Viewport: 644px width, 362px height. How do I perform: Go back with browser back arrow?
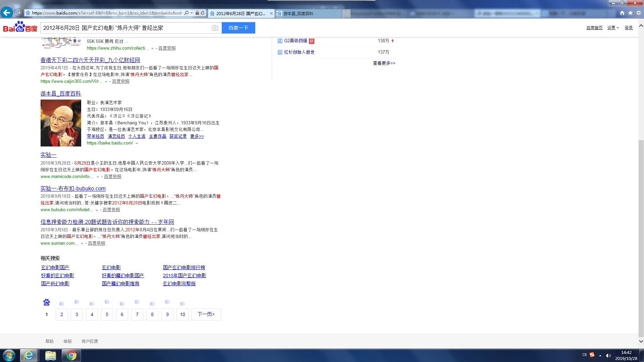pos(6,13)
